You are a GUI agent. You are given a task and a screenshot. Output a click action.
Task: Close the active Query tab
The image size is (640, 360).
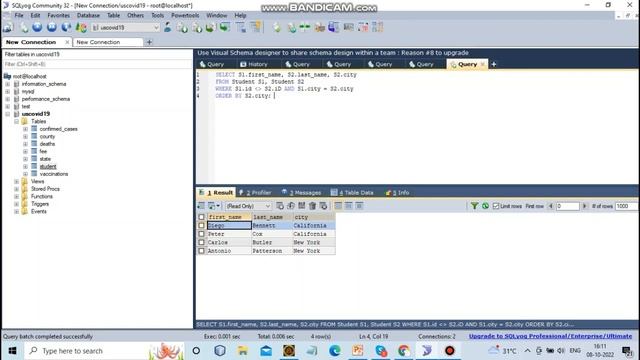pyautogui.click(x=482, y=64)
